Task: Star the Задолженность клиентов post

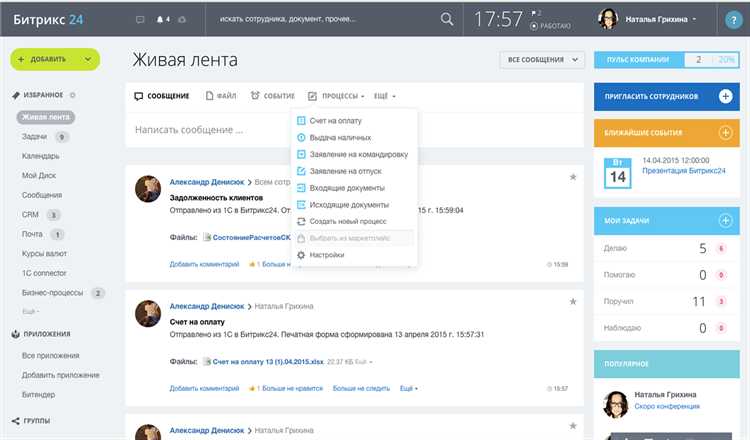Action: point(573,177)
